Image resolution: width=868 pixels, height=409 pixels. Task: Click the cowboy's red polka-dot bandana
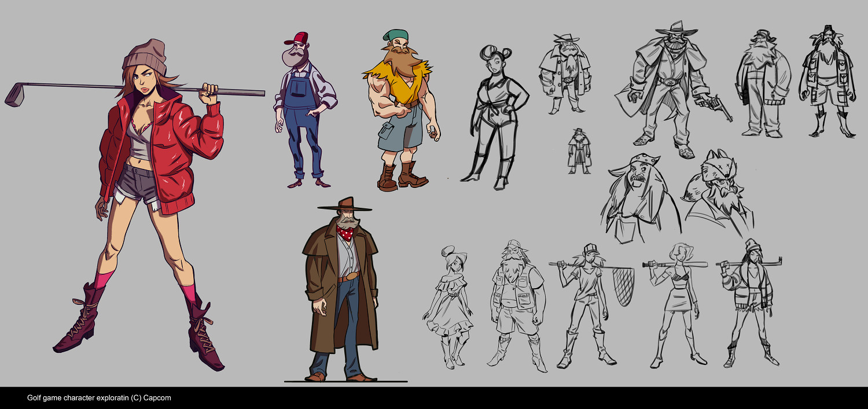pos(345,233)
